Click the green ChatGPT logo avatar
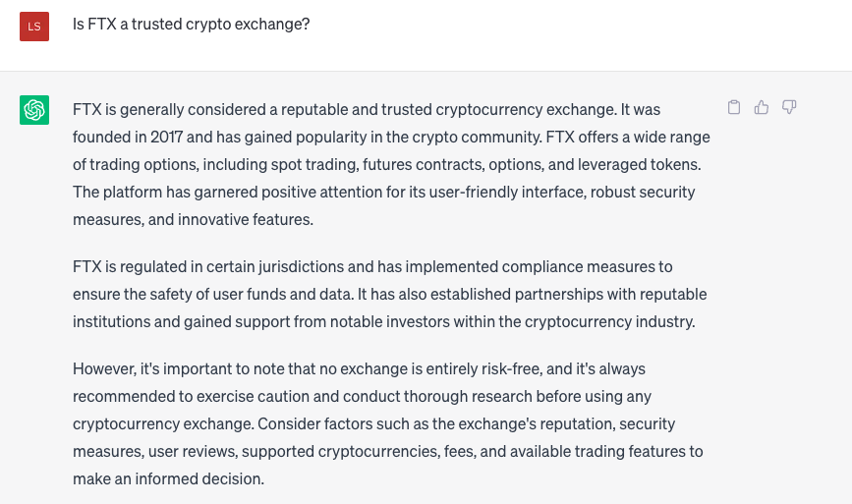 click(x=34, y=110)
